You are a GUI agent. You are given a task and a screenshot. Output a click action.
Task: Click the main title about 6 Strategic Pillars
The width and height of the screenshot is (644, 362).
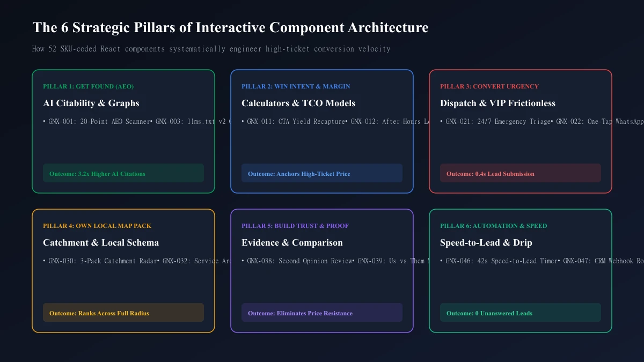pos(230,28)
